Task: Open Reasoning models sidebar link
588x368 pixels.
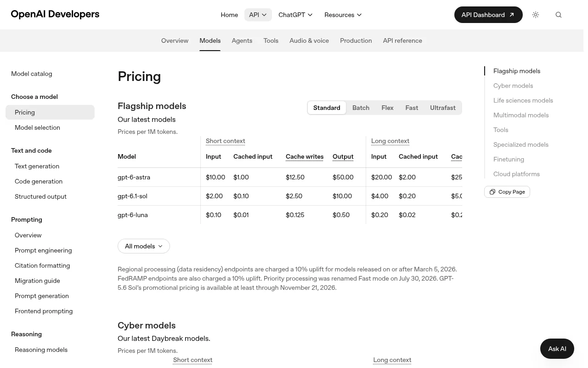Action: [x=50, y=350]
